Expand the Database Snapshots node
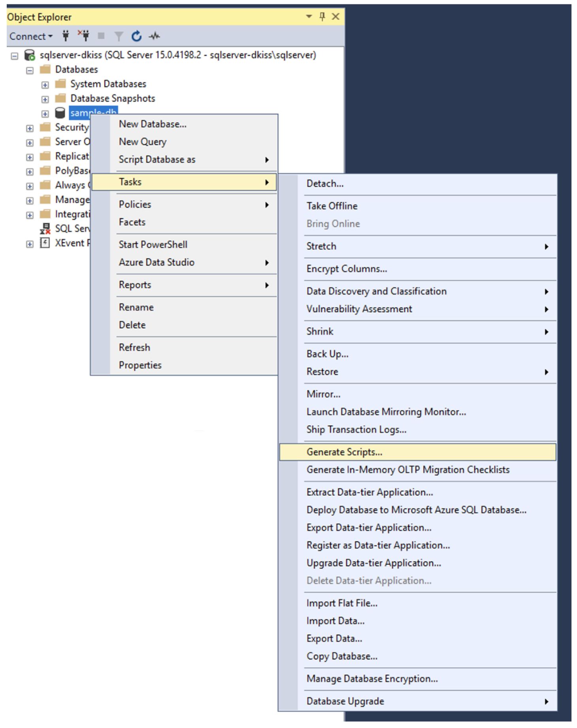577x728 pixels. click(x=45, y=99)
